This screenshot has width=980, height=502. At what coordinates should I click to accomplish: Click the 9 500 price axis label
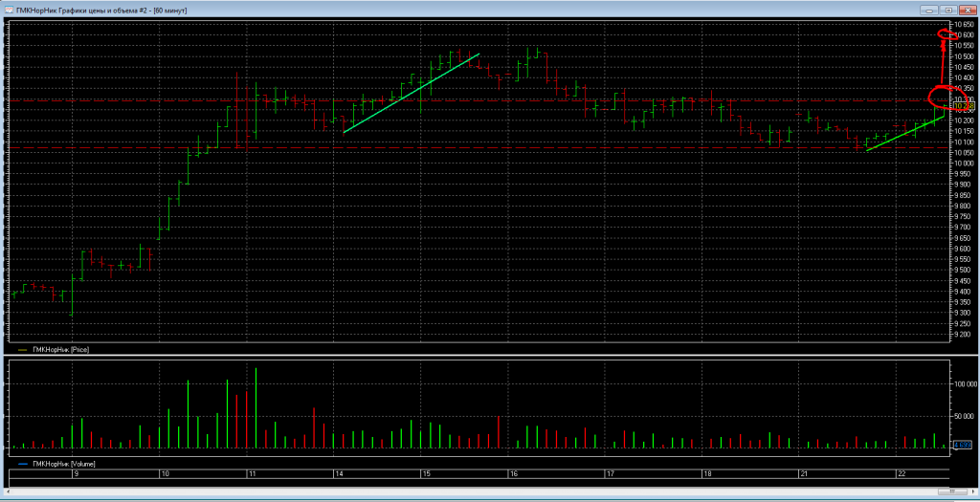[961, 271]
